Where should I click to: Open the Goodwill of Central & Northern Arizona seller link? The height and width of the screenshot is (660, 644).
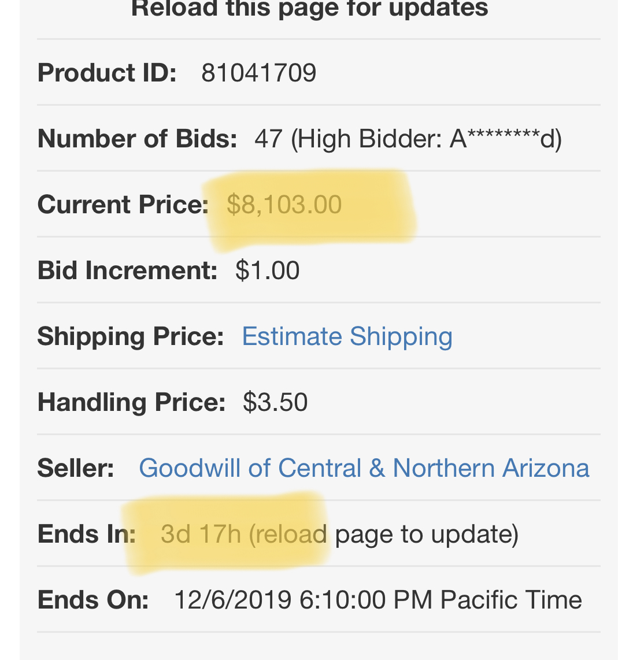[364, 468]
